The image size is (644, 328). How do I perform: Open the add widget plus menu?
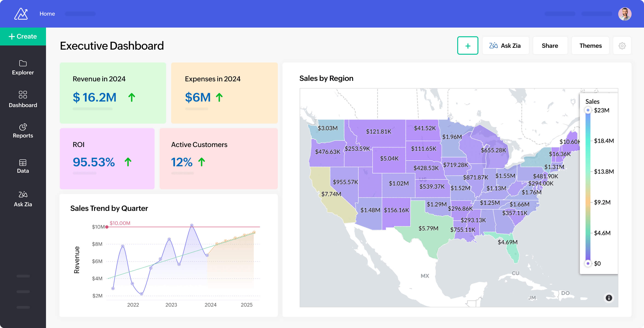point(468,45)
